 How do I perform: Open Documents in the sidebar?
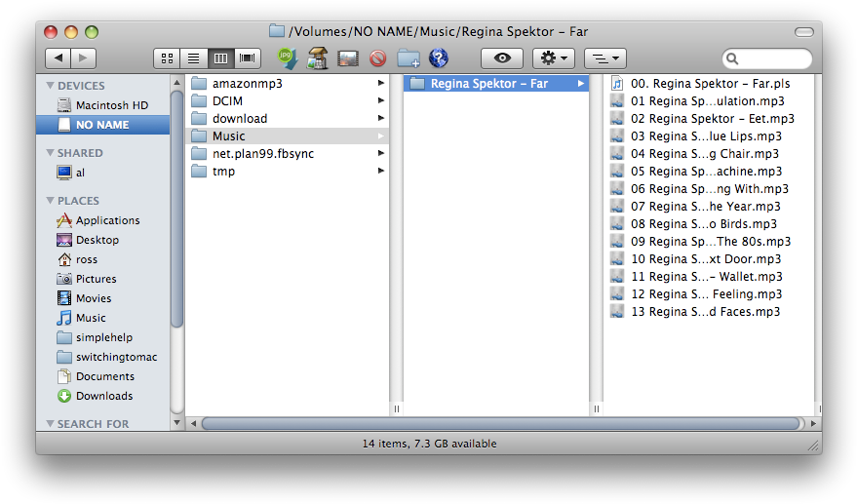tap(102, 376)
